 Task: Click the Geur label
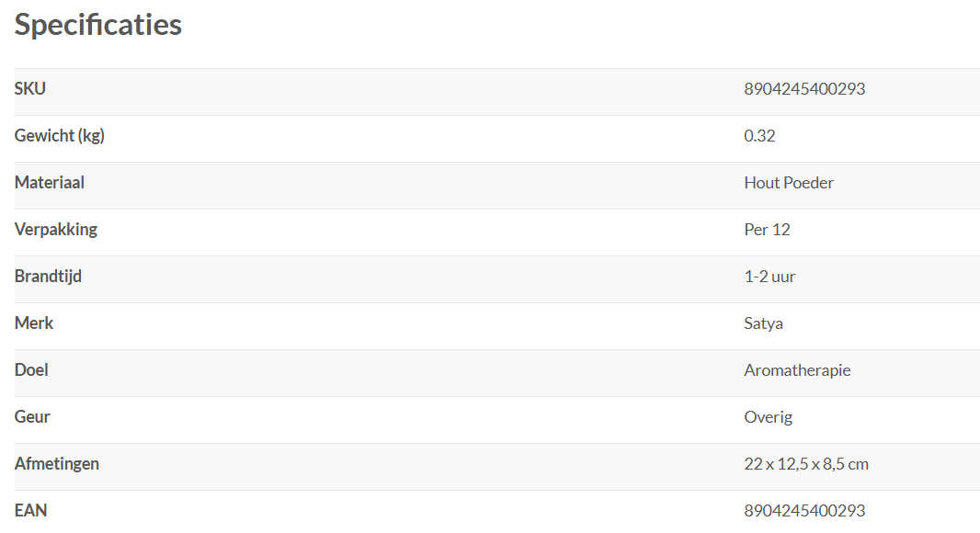point(32,417)
